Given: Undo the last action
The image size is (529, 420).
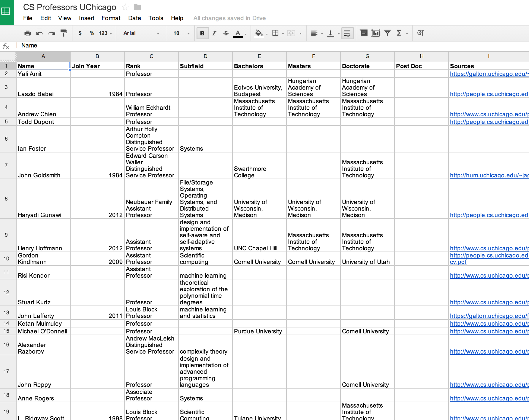Looking at the screenshot, I should pos(39,33).
